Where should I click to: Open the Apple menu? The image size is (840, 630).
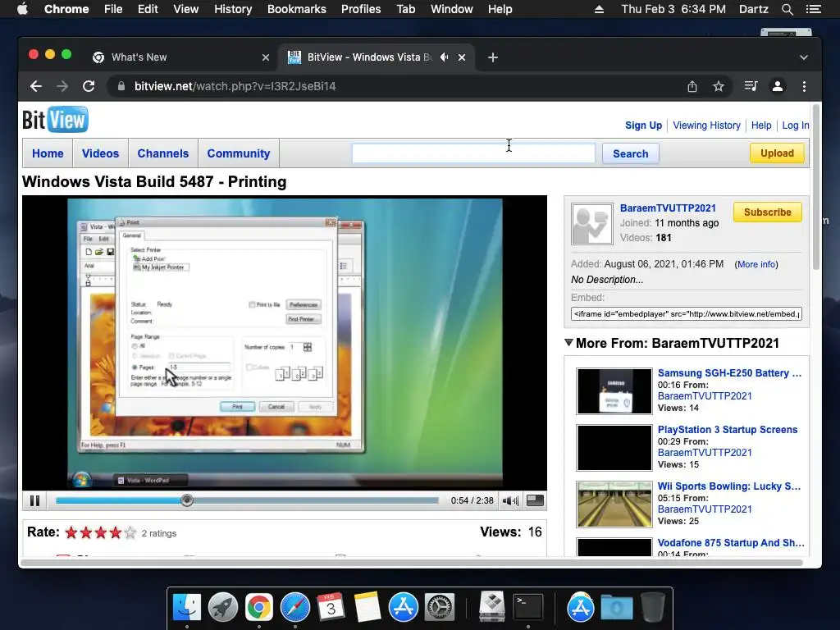22,9
